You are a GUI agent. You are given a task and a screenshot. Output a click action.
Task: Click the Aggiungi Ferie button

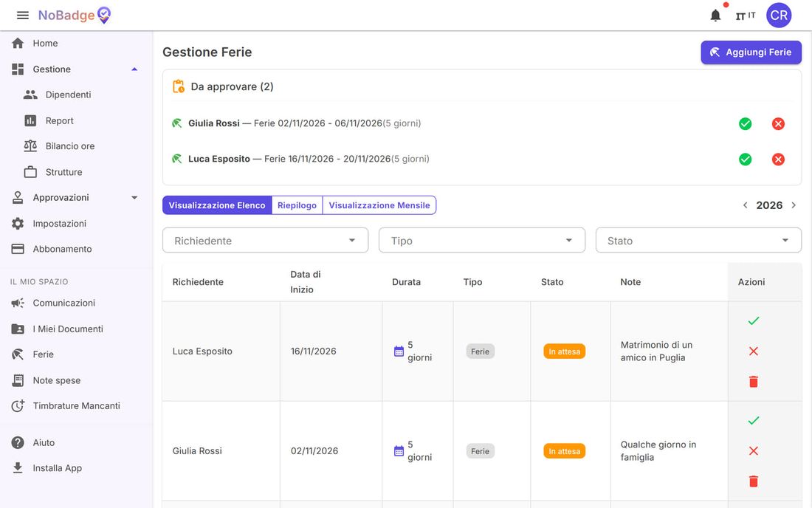click(751, 52)
